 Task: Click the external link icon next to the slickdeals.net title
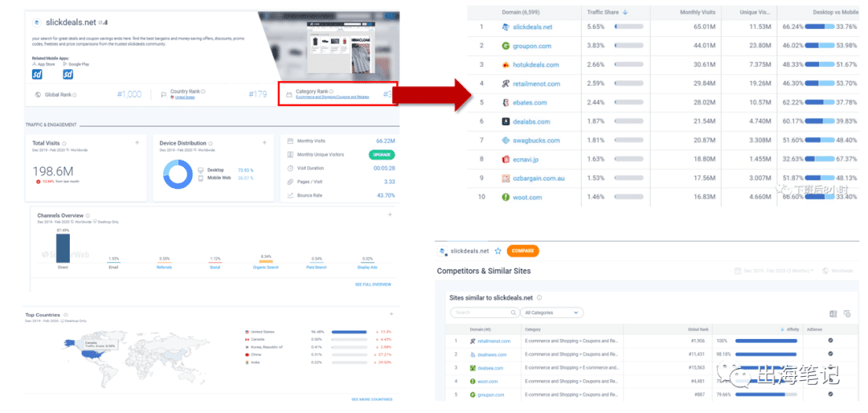(100, 22)
